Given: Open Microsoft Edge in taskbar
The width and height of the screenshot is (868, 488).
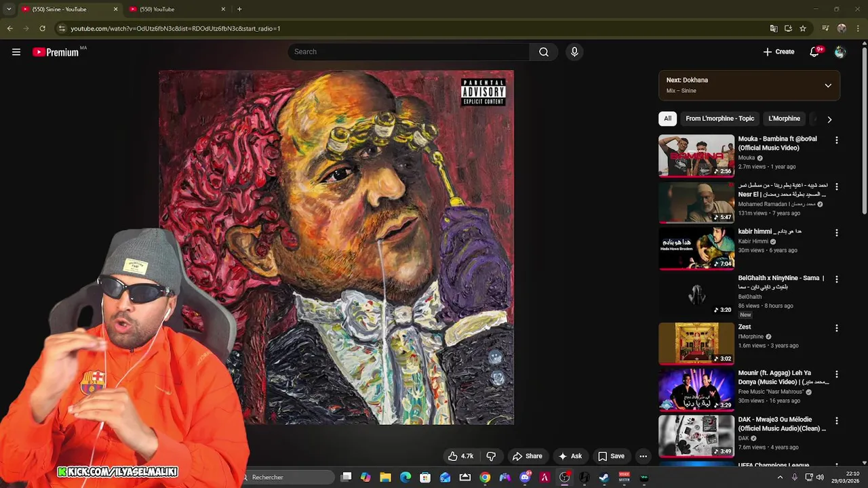Looking at the screenshot, I should click(406, 477).
